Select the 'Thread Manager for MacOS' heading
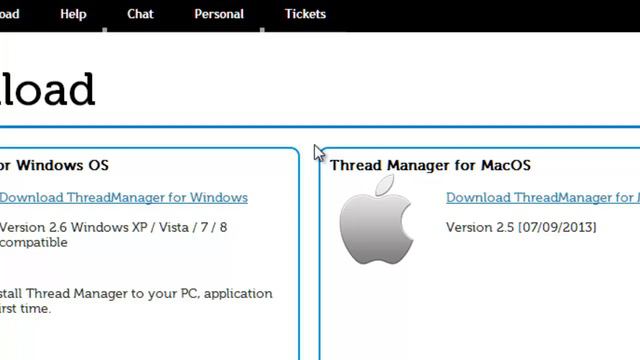 pyautogui.click(x=430, y=165)
